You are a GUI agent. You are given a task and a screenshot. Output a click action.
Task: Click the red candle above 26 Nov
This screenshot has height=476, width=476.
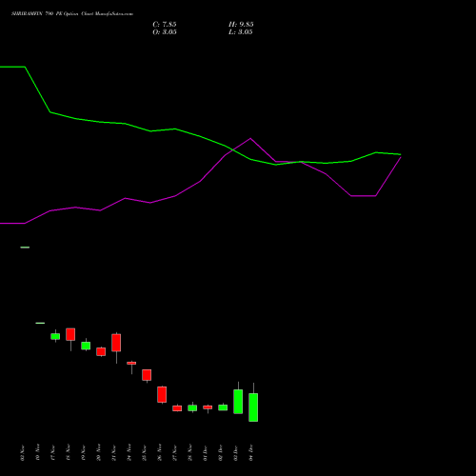(x=162, y=394)
